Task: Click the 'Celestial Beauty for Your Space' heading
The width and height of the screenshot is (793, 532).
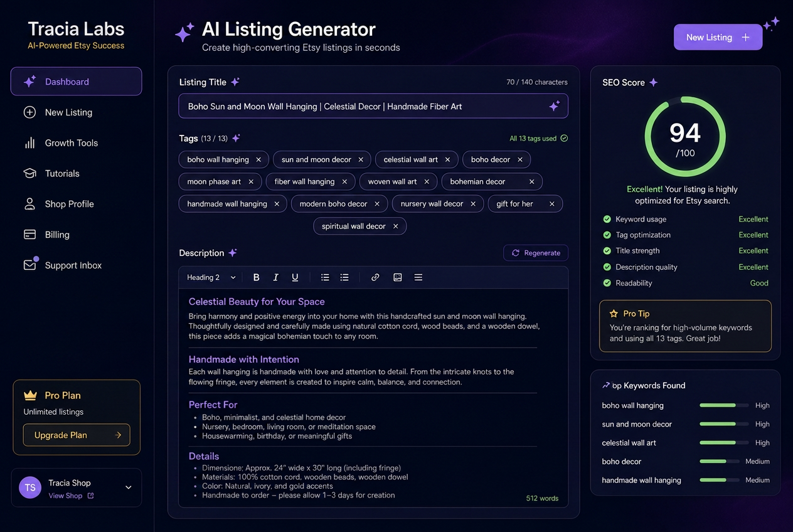Action: [x=257, y=302]
